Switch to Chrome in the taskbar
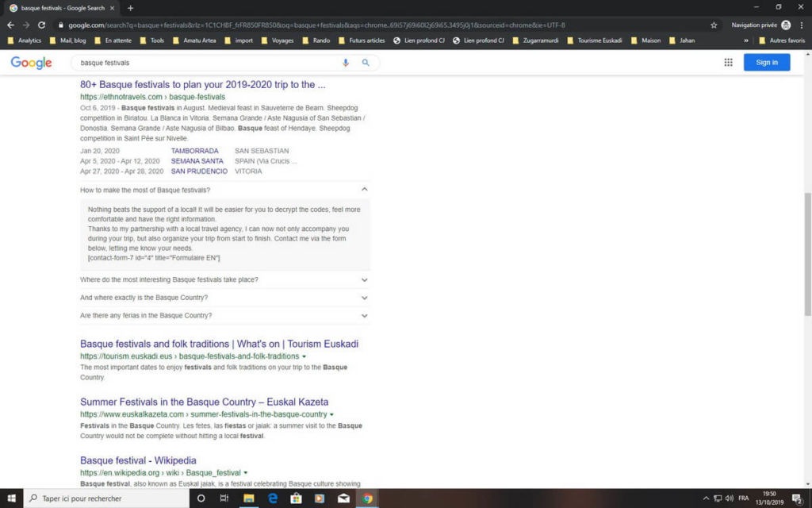812x508 pixels. click(367, 498)
